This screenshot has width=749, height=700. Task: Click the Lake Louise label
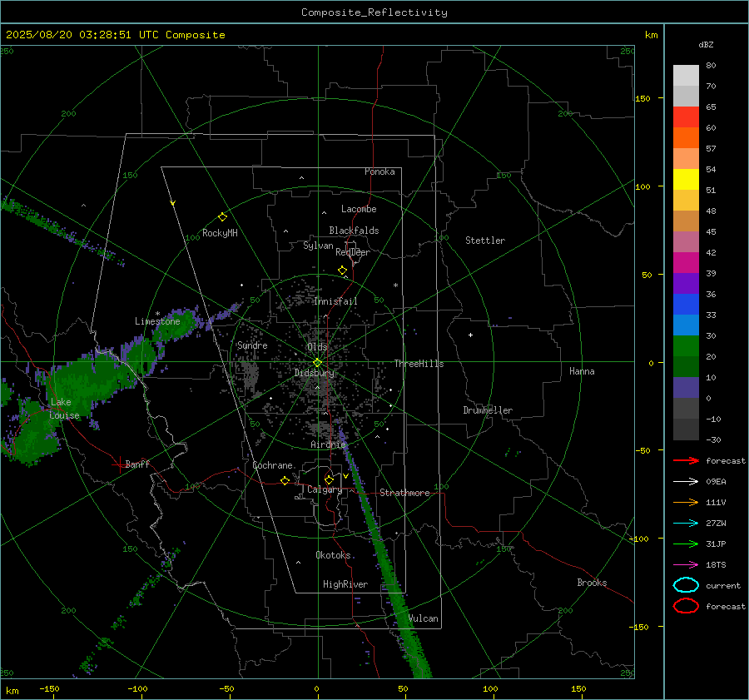pos(64,409)
